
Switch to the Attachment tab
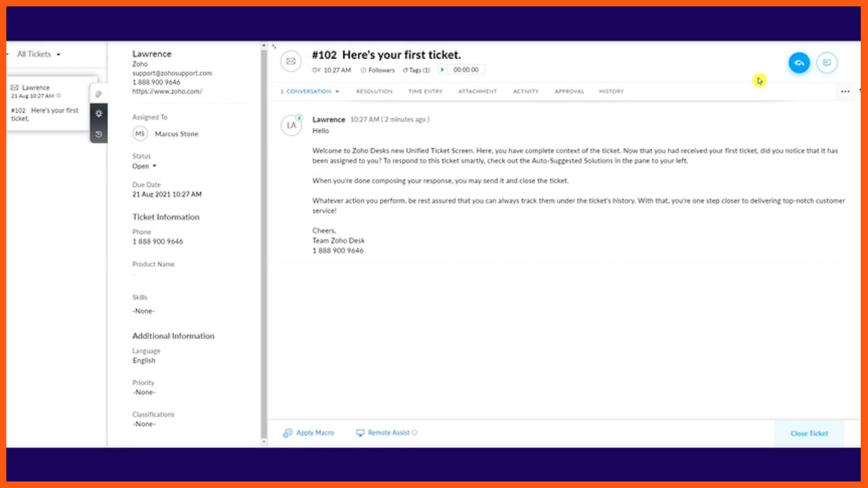477,92
